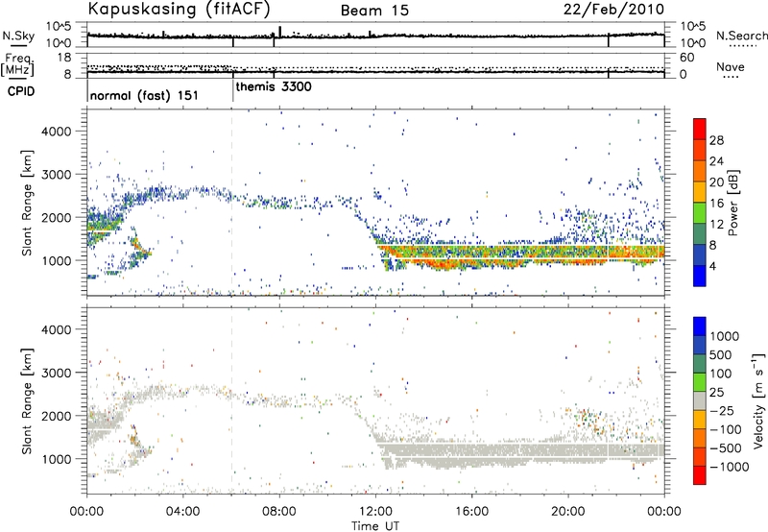Click the 'themis 3300' CPID text
The height and width of the screenshot is (532, 768).
274,86
